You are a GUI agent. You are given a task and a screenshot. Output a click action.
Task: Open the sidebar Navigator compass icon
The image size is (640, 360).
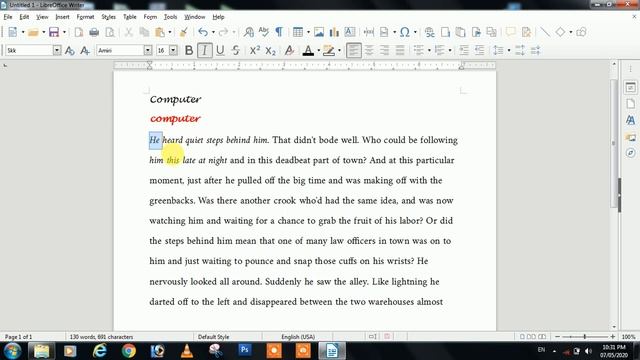631,153
